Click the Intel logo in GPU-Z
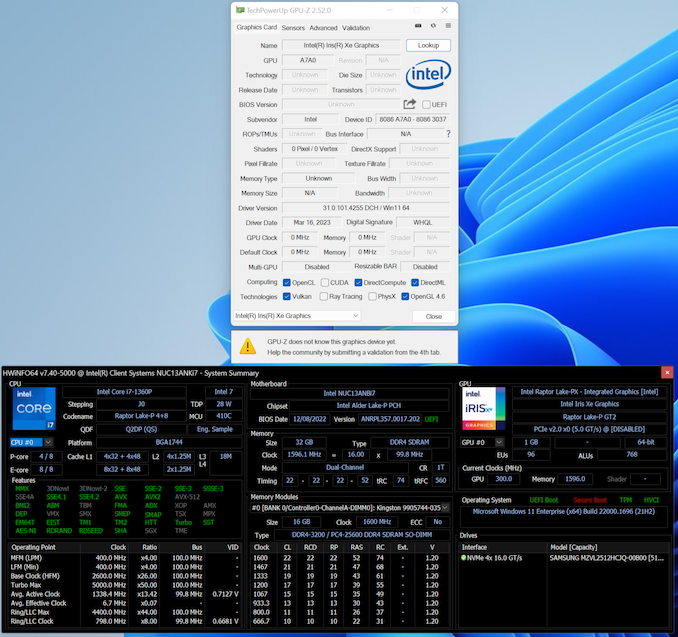 click(x=428, y=73)
